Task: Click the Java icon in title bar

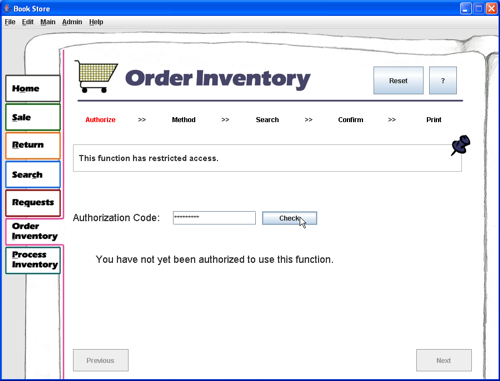Action: pos(7,8)
